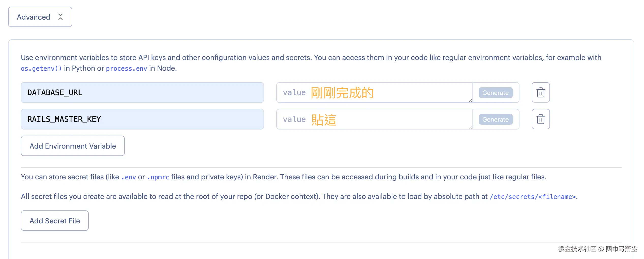Image resolution: width=644 pixels, height=259 pixels.
Task: Collapse the Advanced section via its label
Action: 34,17
